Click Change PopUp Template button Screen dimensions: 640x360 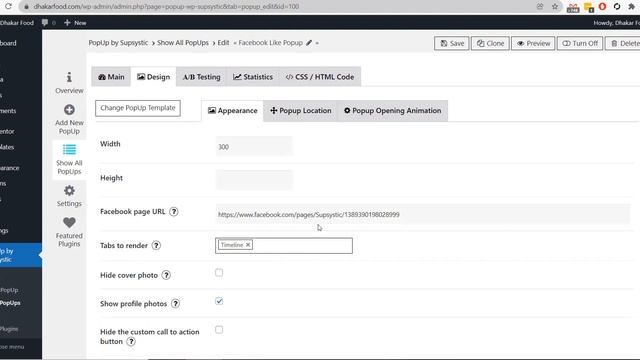(138, 108)
